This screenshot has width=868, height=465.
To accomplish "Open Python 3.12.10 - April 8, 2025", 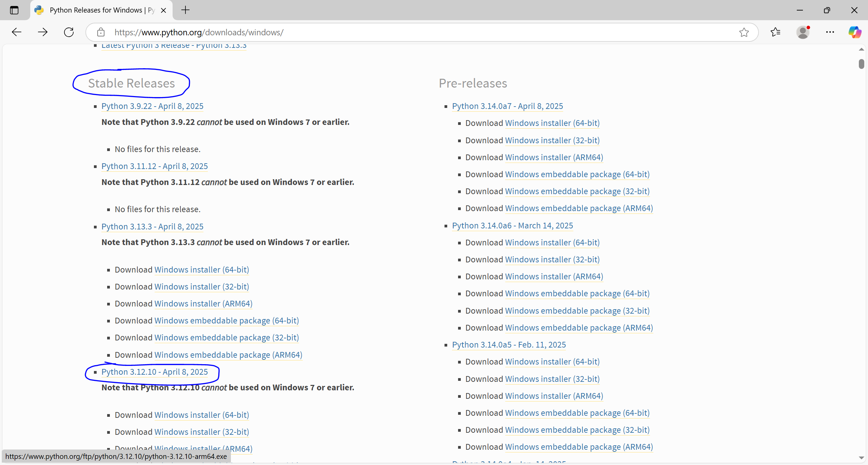I will pyautogui.click(x=155, y=372).
